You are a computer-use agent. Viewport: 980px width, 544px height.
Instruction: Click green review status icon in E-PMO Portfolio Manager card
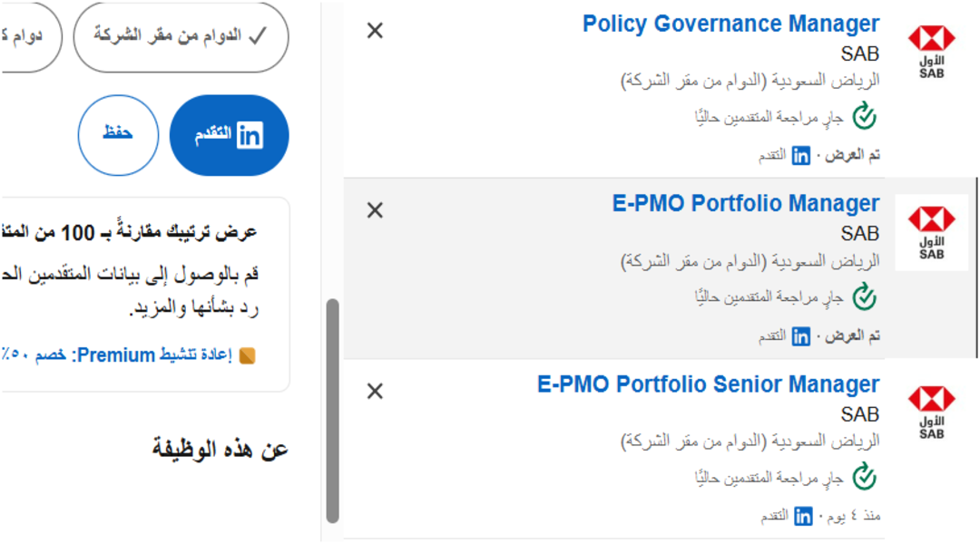point(865,296)
